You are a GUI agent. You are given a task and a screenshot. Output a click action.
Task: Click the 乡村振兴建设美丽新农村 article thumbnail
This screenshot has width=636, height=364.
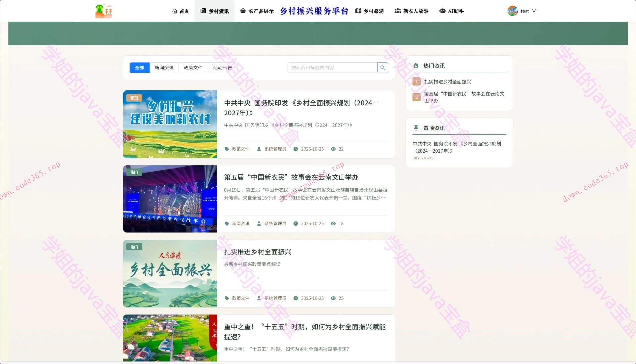(170, 124)
